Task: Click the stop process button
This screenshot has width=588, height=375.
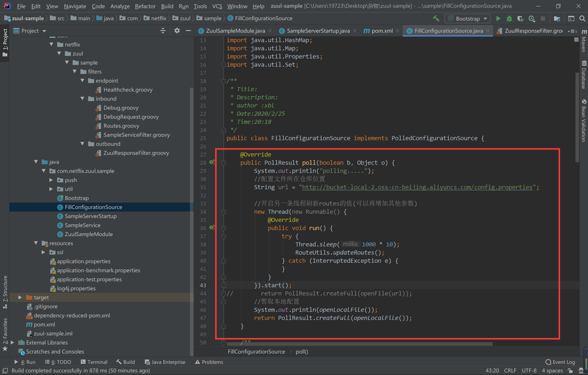Action: [543, 18]
